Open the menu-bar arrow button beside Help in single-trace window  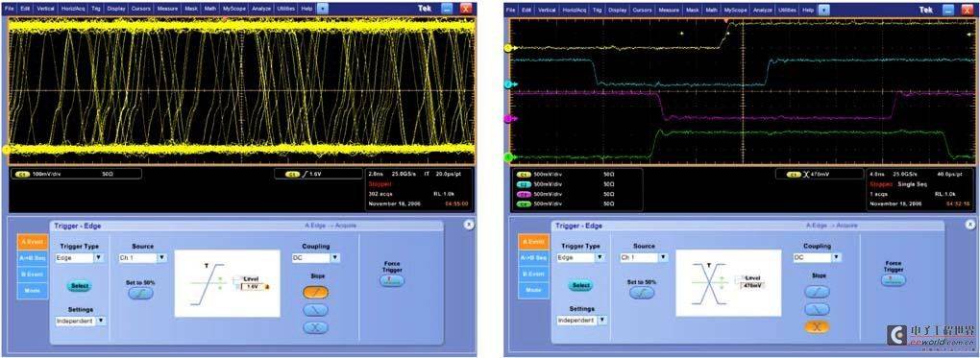pos(323,10)
